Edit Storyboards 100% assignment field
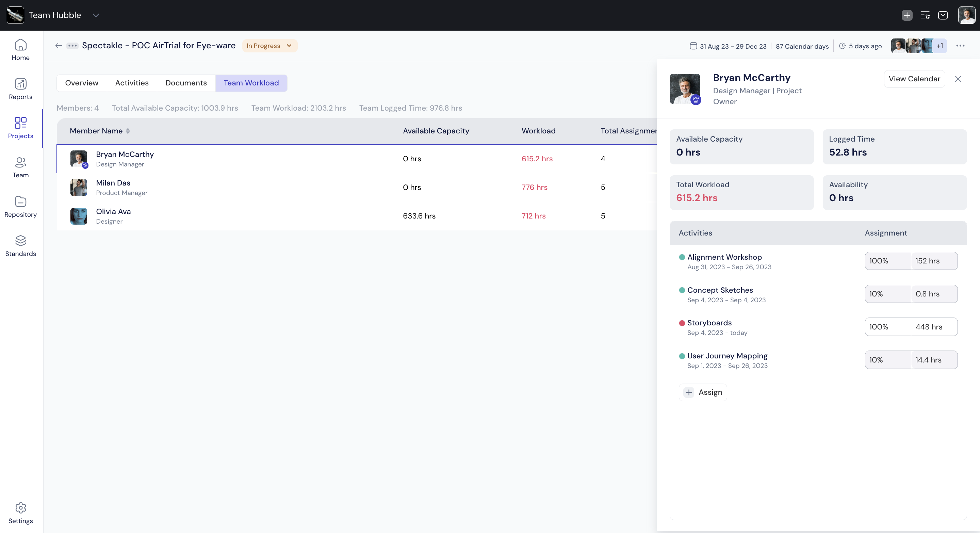Screen dimensions: 980x533 [887, 327]
